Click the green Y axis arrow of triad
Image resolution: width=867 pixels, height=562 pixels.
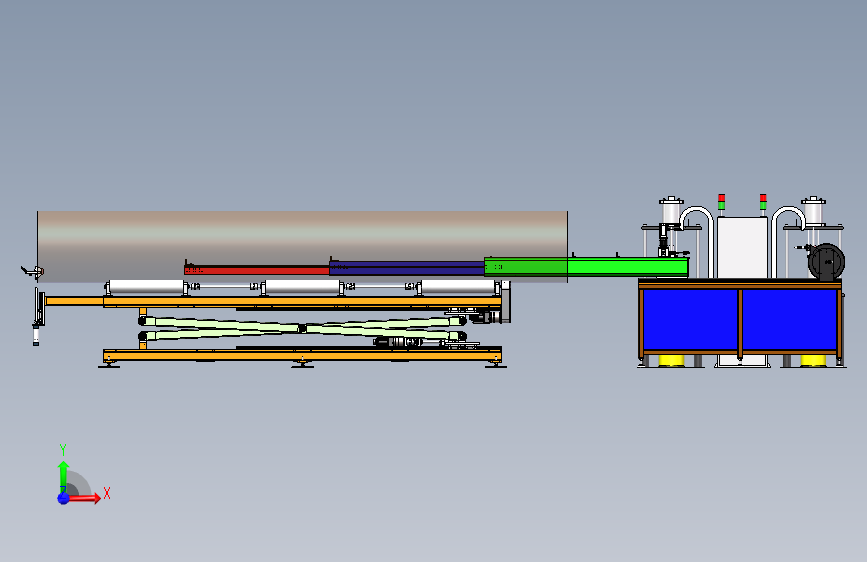(63, 476)
